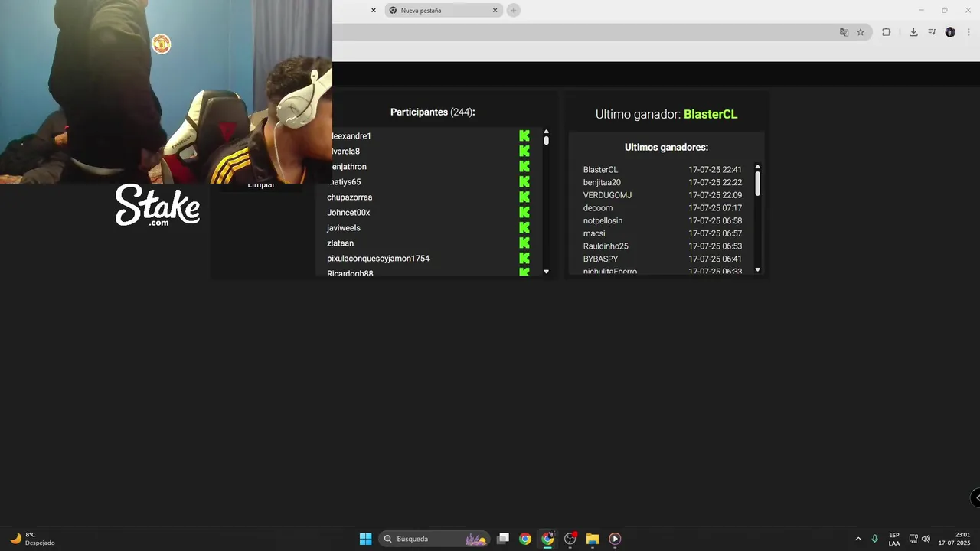Select notpellosin in winners list
Viewport: 980px width, 551px height.
[x=603, y=220]
